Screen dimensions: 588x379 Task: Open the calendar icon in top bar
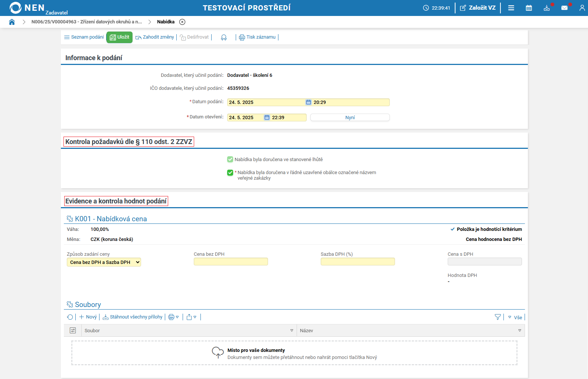click(529, 8)
